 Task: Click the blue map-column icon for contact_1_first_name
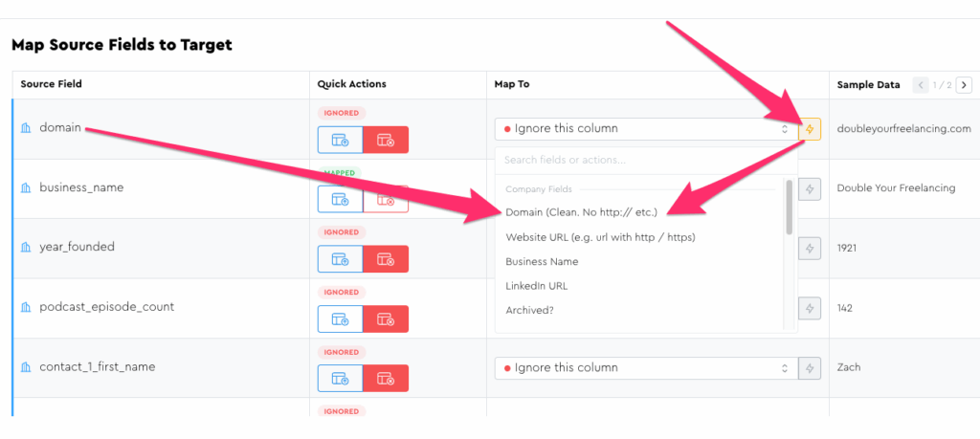click(341, 379)
